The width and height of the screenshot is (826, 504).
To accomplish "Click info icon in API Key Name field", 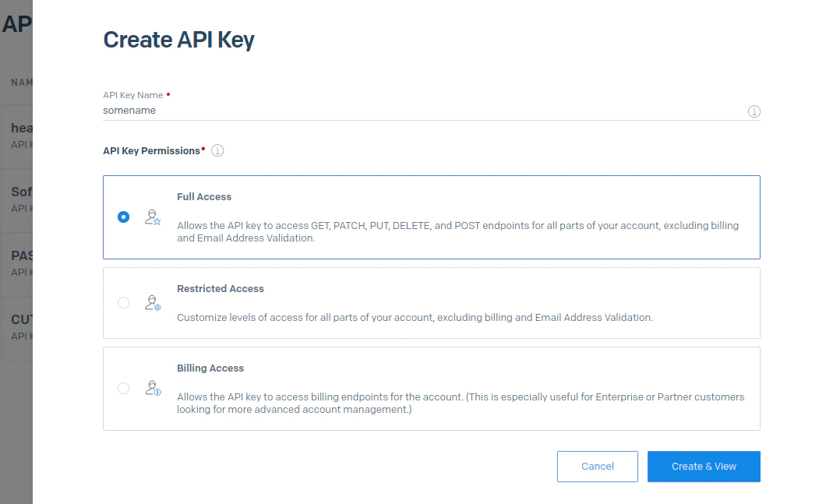I will 754,111.
